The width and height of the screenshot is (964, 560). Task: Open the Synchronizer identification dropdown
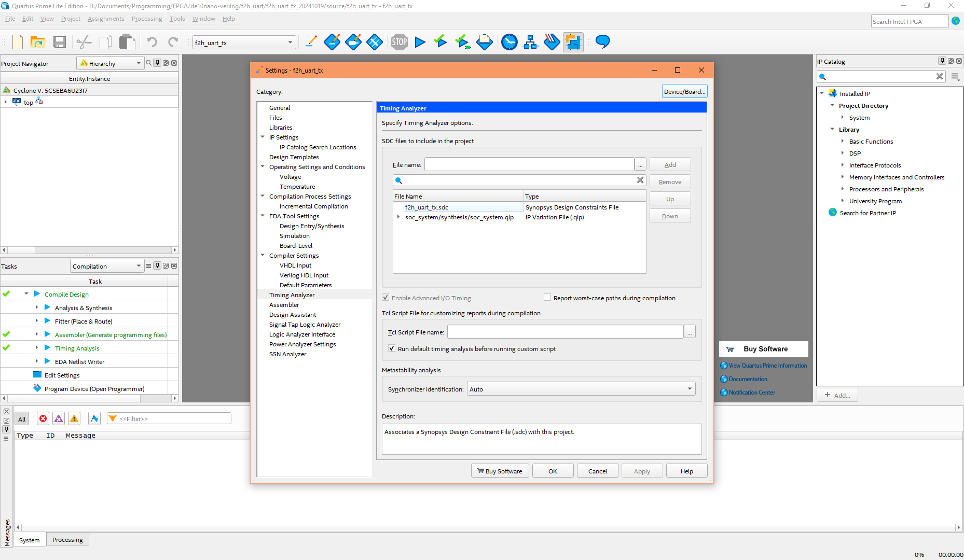[x=689, y=388]
